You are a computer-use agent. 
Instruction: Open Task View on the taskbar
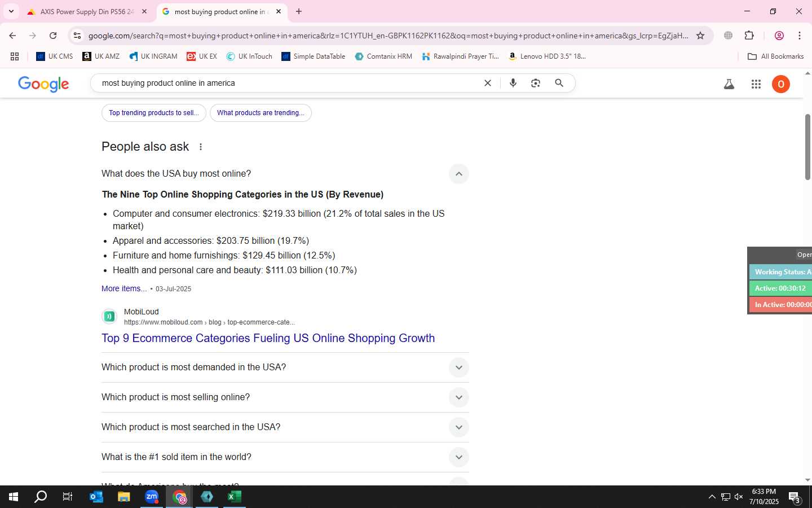pyautogui.click(x=68, y=497)
